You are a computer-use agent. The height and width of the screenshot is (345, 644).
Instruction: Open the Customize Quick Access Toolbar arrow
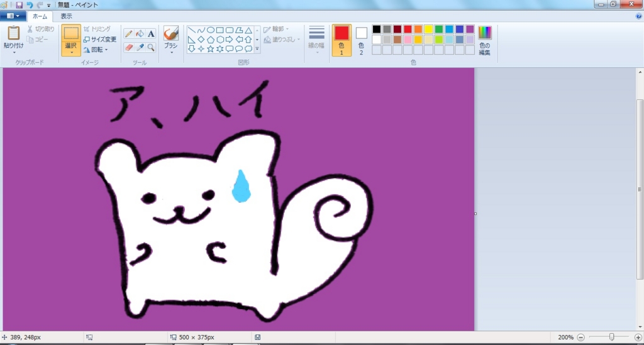coord(48,5)
